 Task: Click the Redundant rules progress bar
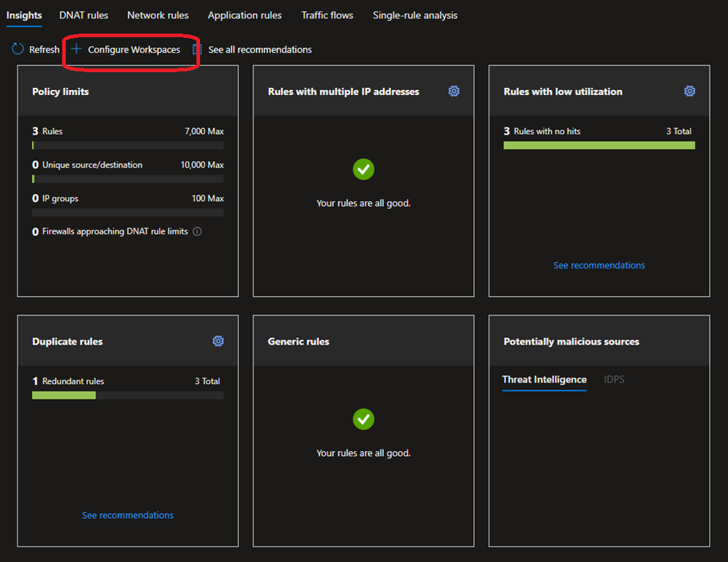[127, 395]
